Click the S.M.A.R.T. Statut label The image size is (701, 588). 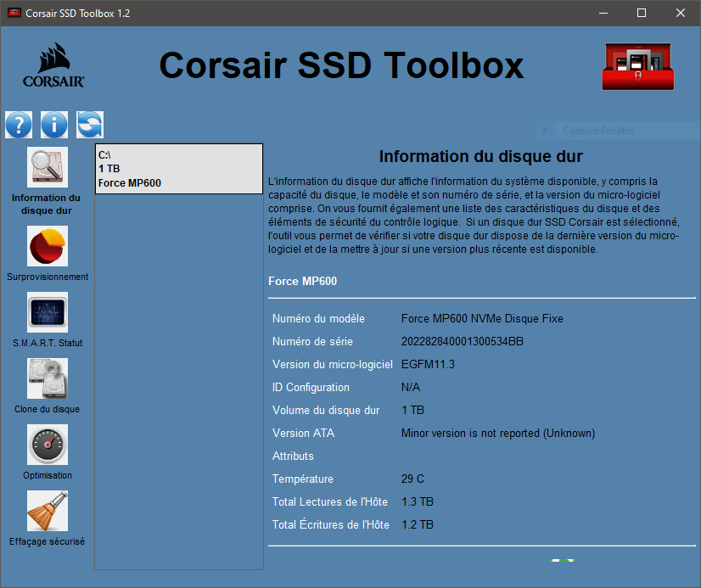48,343
